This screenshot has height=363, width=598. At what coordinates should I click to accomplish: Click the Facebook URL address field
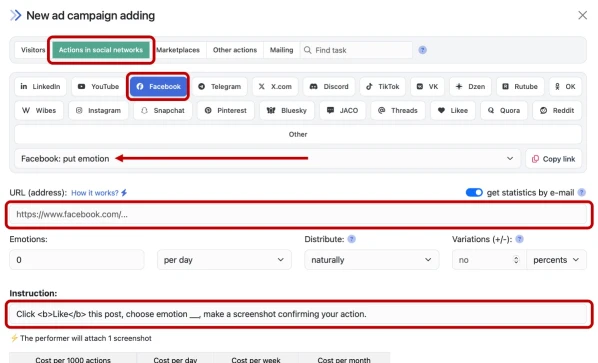[298, 214]
